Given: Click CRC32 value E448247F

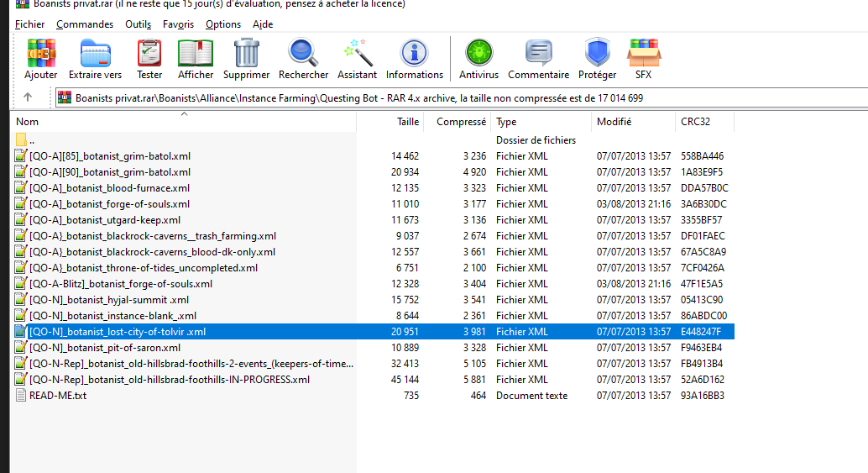Looking at the screenshot, I should (x=701, y=332).
